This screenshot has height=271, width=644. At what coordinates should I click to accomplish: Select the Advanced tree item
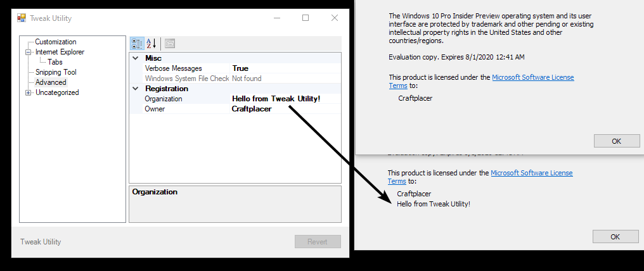pos(51,82)
